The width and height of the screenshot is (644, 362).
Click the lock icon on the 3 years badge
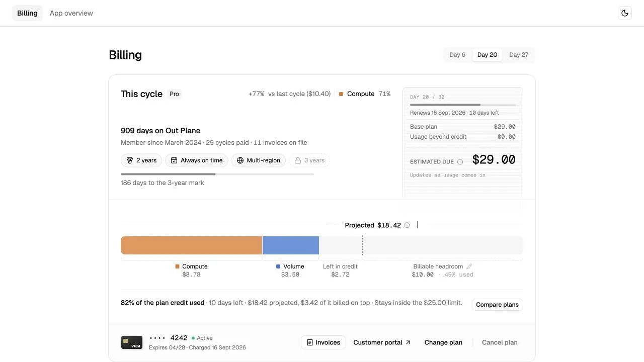298,160
